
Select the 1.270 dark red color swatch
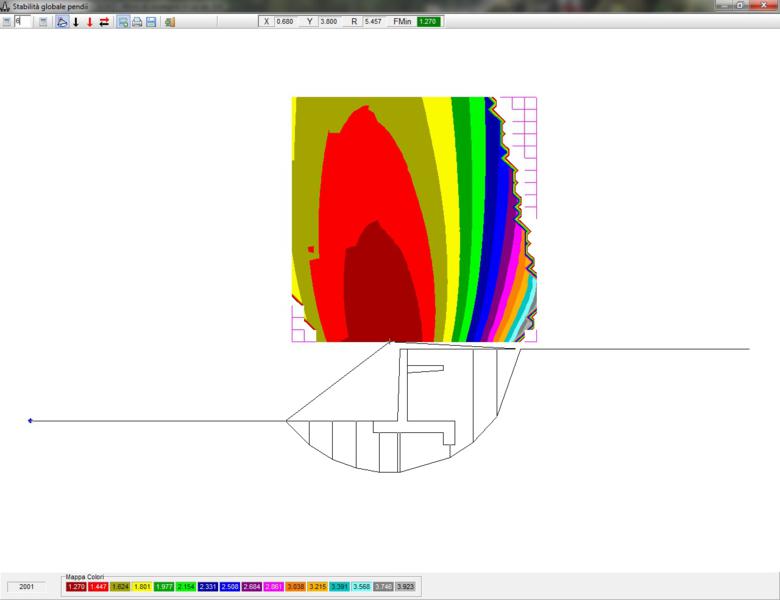76,587
